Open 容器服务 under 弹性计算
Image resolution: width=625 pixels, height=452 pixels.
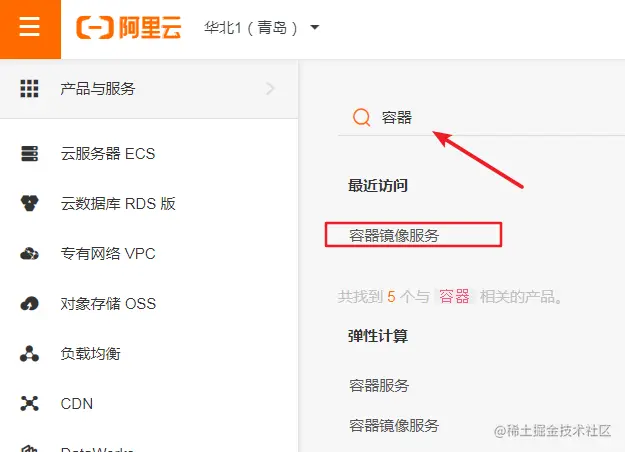click(379, 385)
